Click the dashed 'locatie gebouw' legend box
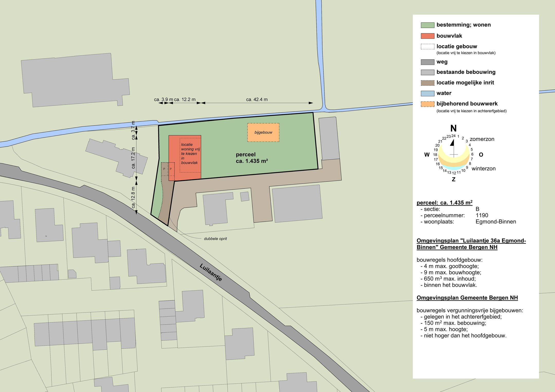The width and height of the screenshot is (555, 392). (x=427, y=46)
